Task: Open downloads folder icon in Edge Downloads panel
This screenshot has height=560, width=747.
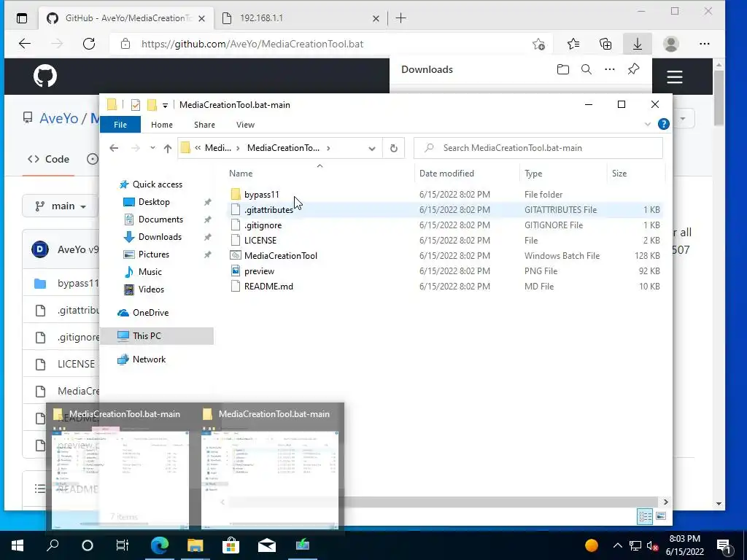Action: pyautogui.click(x=562, y=69)
